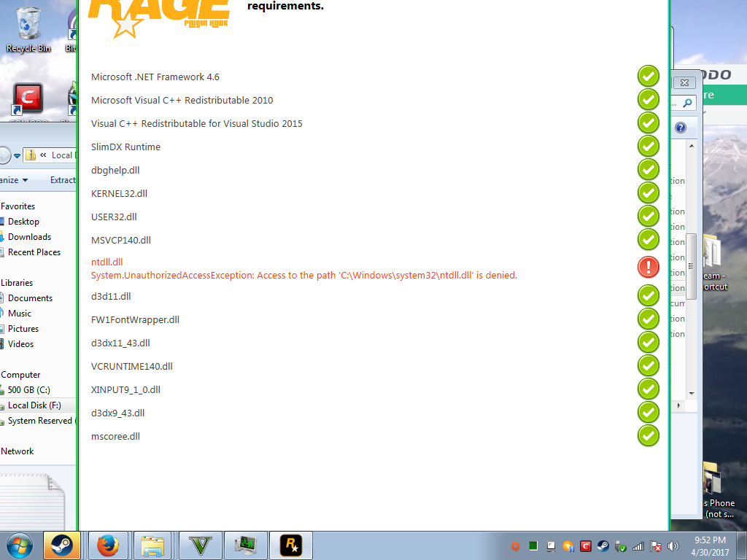Open the Recycle Bin on the desktop
This screenshot has width=747, height=560.
[x=28, y=28]
